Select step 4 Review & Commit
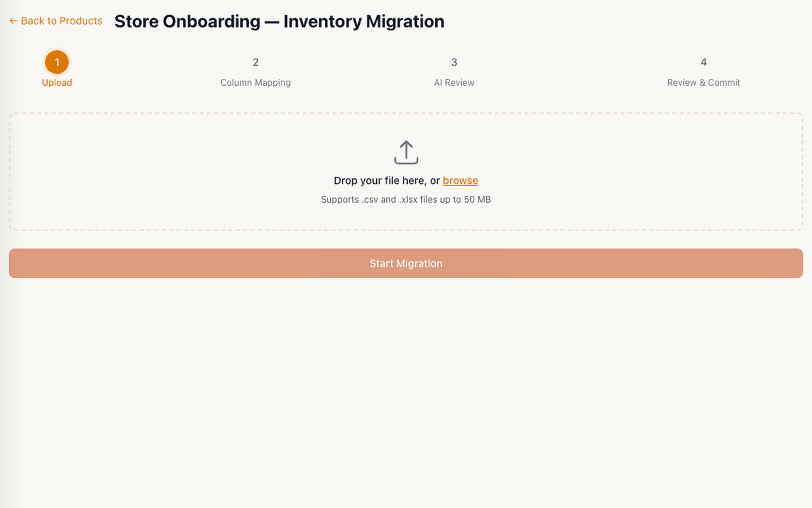The image size is (812, 508). [x=703, y=72]
